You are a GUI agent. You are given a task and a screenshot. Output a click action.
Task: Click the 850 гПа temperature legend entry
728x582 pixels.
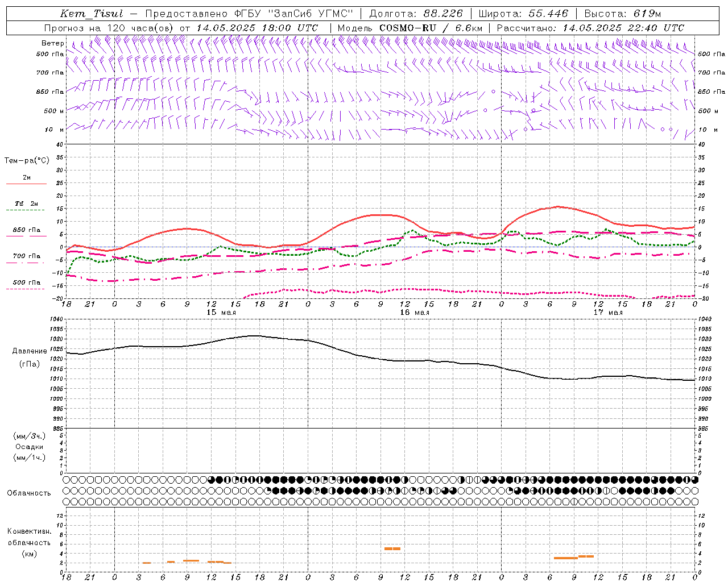[x=27, y=230]
